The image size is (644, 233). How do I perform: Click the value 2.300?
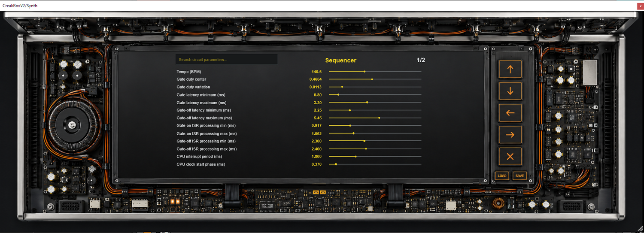pos(316,141)
